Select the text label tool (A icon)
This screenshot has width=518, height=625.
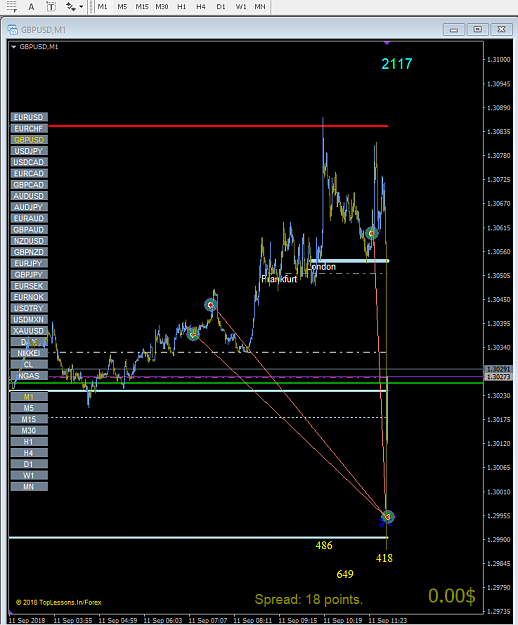[x=31, y=7]
